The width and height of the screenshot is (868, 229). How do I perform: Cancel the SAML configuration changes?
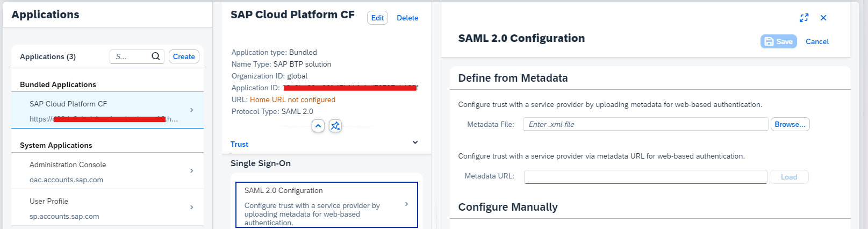[816, 41]
